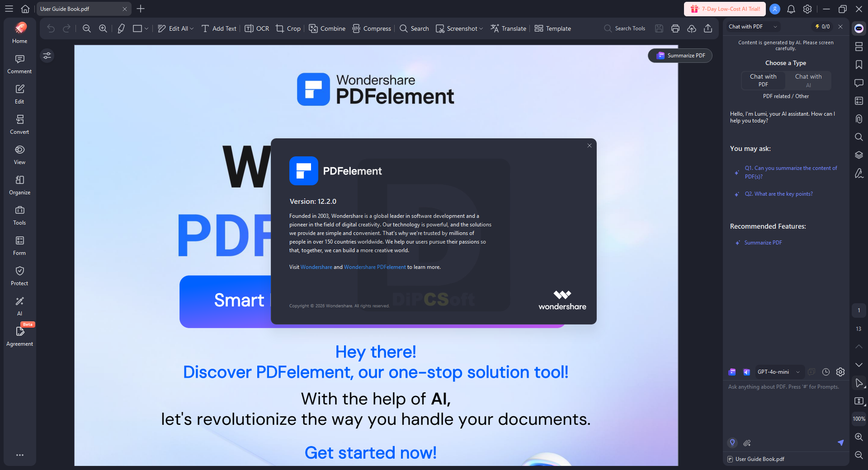Click the Search Tools field
The image size is (868, 470).
625,28
